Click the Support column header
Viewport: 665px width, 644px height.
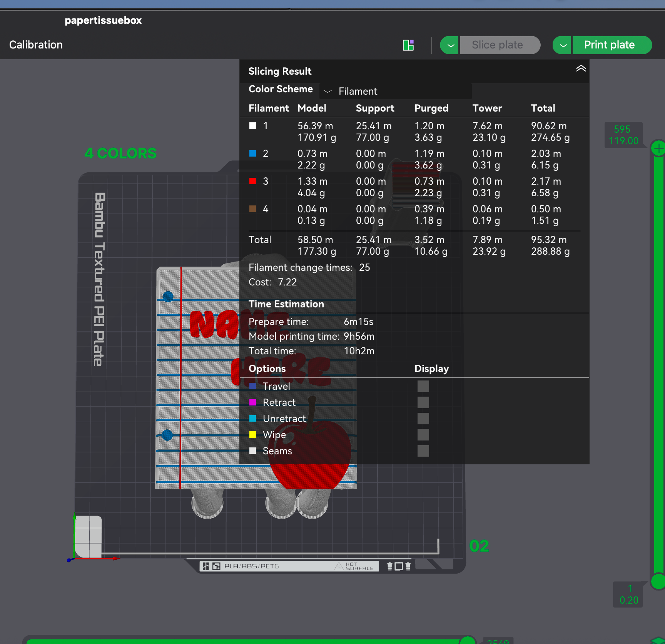pos(375,108)
